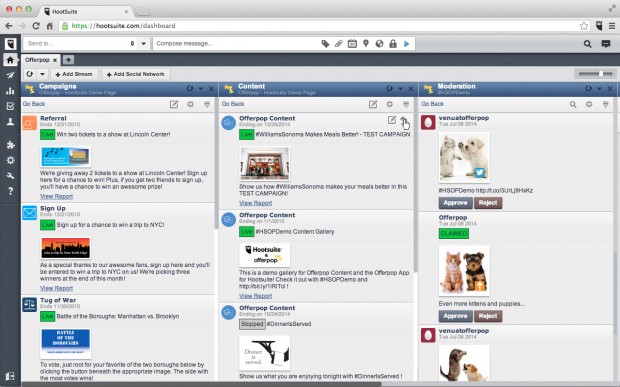Open the Campaigns stream options dropdown
Screen dimensions: 620x387
coord(200,89)
